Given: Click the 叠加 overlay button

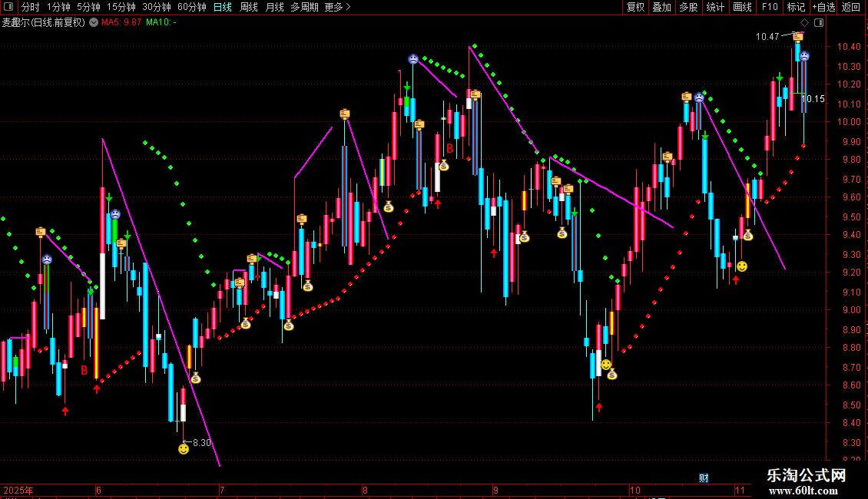Looking at the screenshot, I should coord(662,7).
